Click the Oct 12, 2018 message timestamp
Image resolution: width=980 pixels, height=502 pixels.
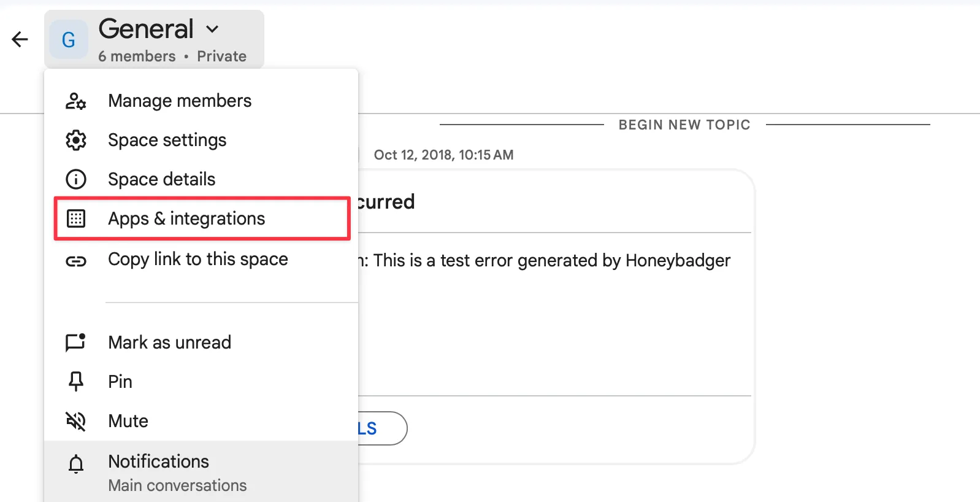point(443,155)
